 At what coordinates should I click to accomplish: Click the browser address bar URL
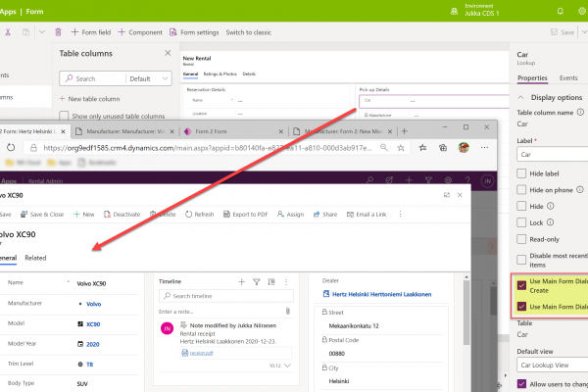208,148
